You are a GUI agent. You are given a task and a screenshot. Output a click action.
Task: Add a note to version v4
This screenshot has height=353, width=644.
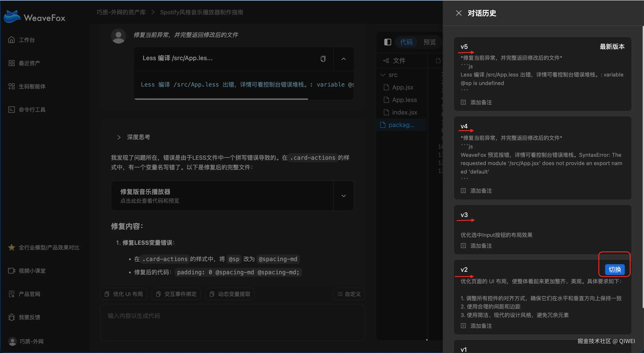tap(476, 191)
